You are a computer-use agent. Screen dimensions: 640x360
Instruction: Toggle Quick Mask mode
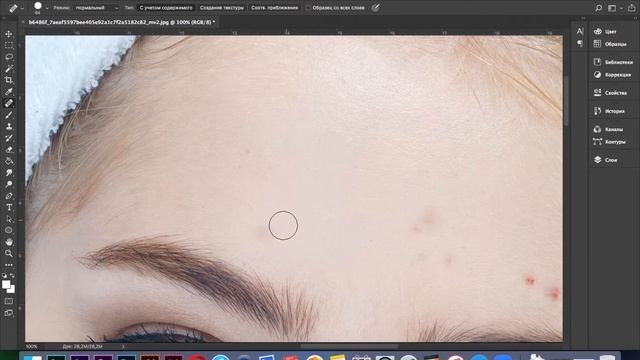pos(9,301)
